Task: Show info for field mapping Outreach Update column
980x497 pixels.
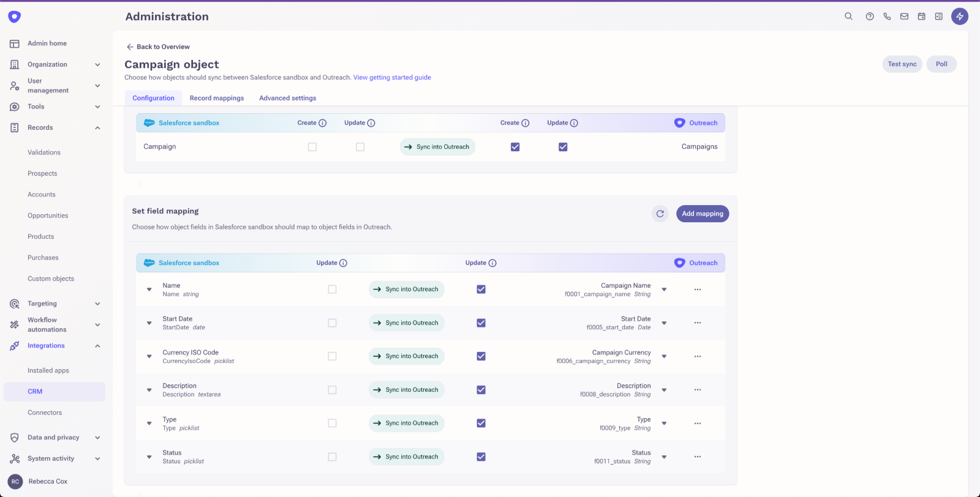Action: coord(492,263)
